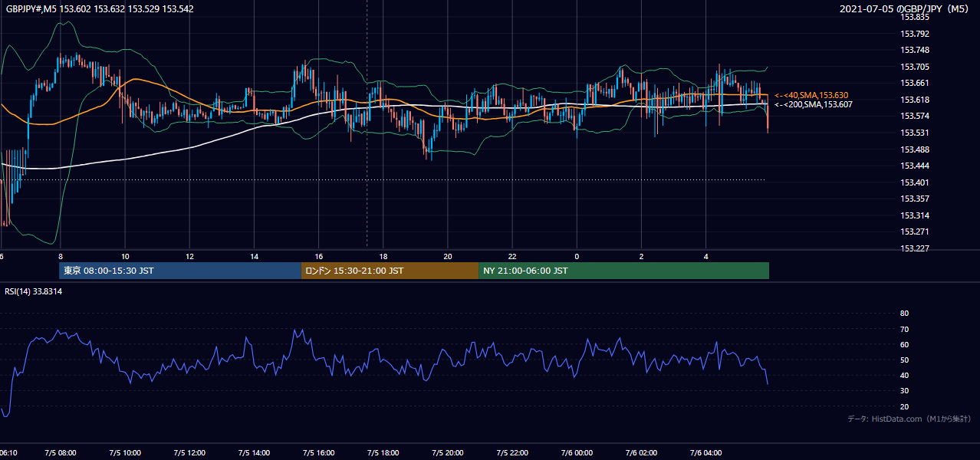Click the 7/5 16:00 time axis label
The height and width of the screenshot is (460, 980).
pos(319,452)
